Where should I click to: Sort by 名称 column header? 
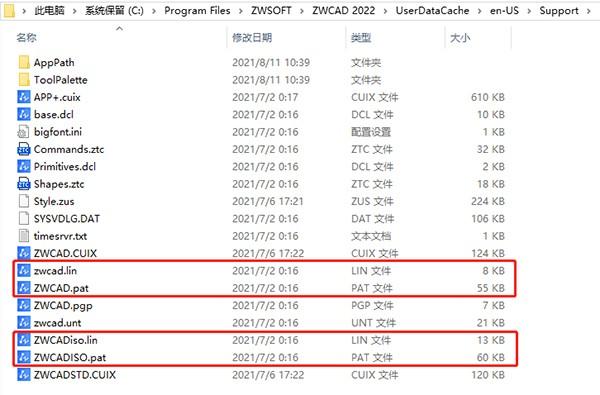26,38
